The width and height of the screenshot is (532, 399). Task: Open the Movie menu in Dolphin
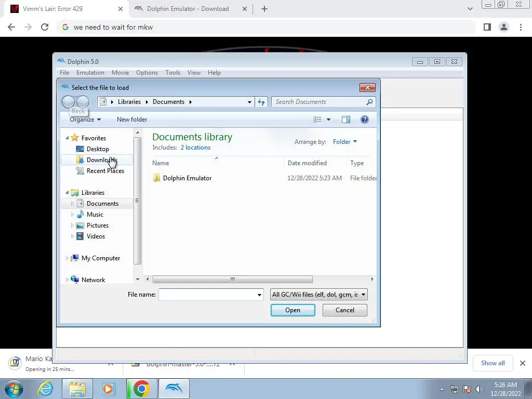[120, 73]
